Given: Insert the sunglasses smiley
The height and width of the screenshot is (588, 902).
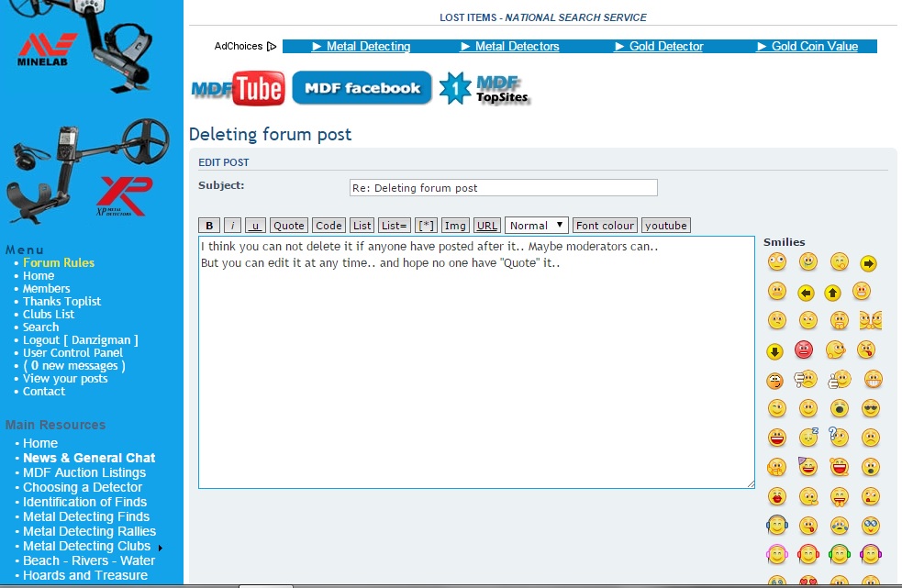Looking at the screenshot, I should (x=871, y=408).
